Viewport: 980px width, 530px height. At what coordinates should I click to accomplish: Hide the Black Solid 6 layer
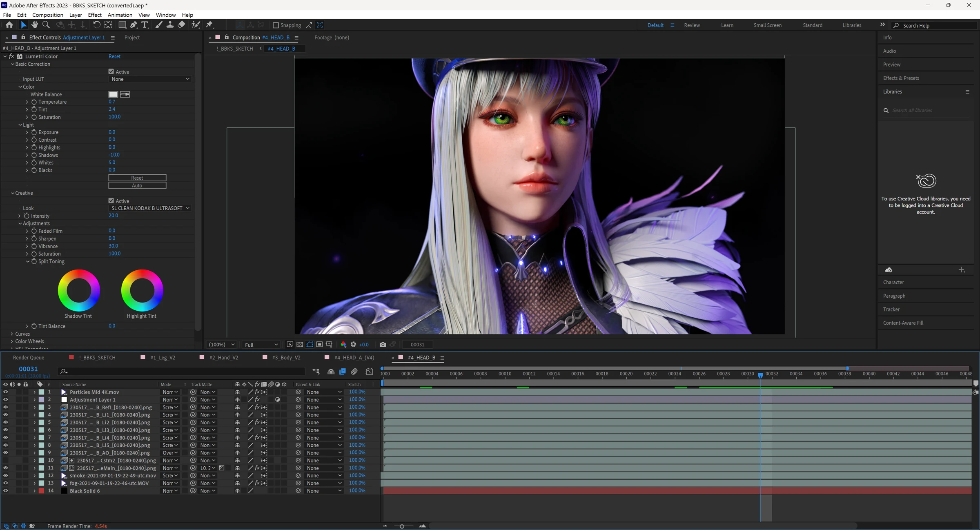pyautogui.click(x=5, y=491)
